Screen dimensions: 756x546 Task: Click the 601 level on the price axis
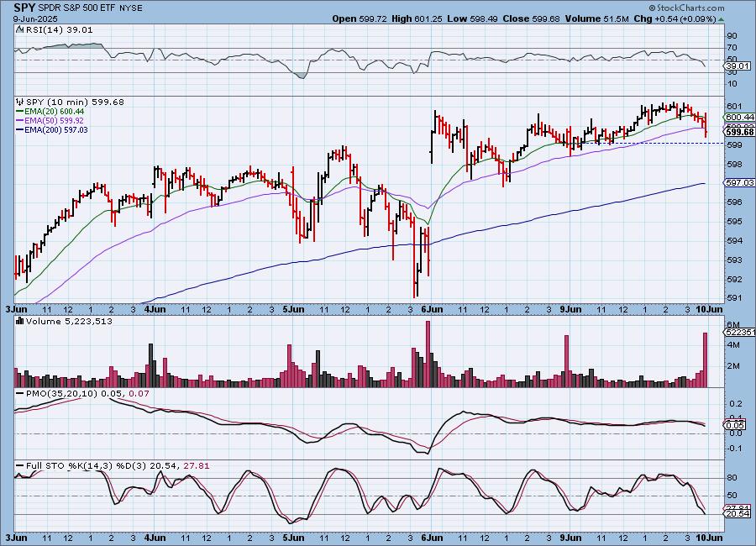[734, 106]
